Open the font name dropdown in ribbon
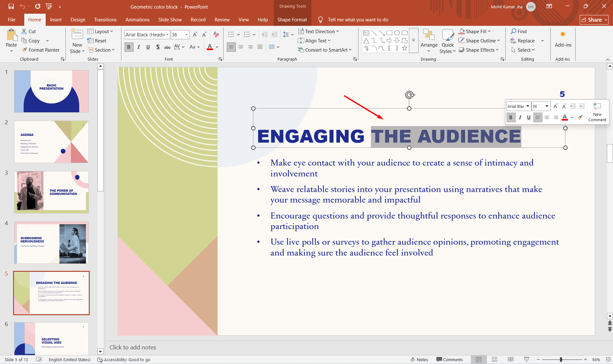Viewport: 613px width, 364px height. pyautogui.click(x=167, y=34)
